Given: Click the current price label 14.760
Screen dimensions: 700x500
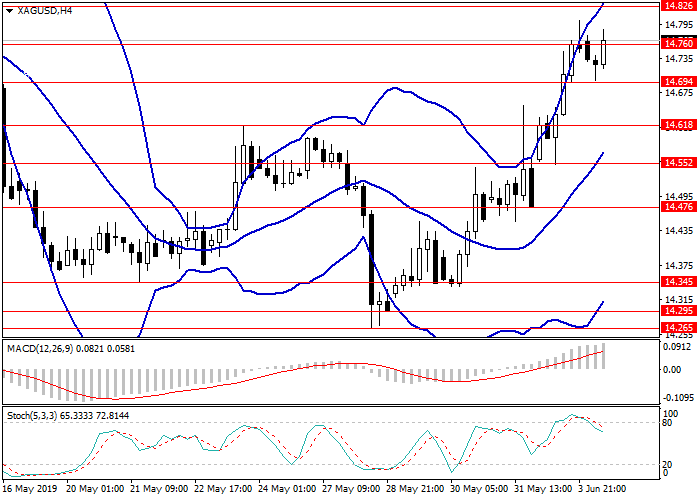Looking at the screenshot, I should click(678, 43).
